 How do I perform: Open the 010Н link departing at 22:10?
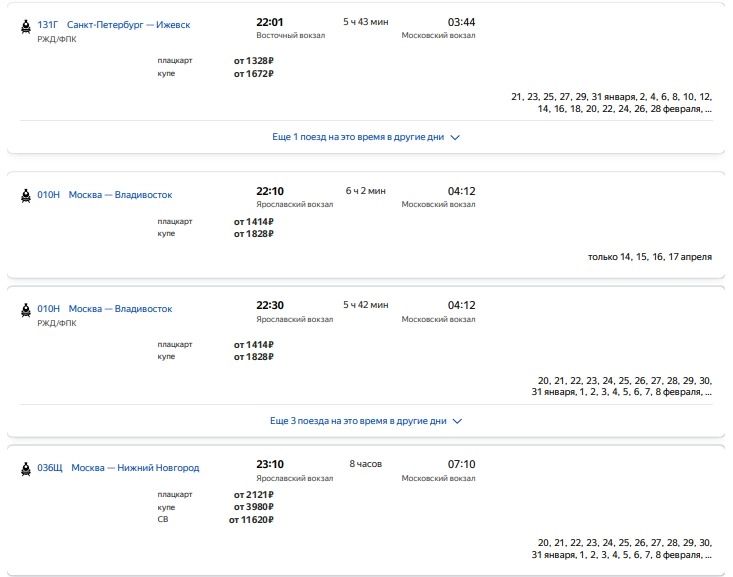[x=48, y=195]
